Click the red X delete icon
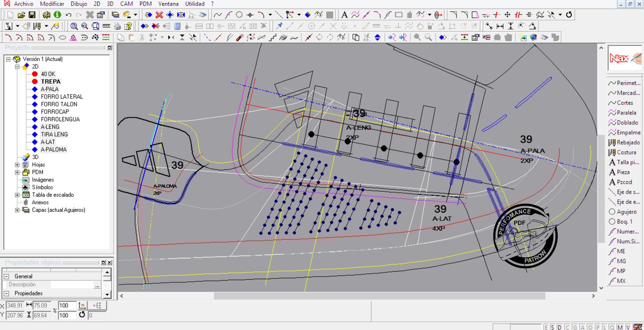The image size is (644, 330). point(159,15)
